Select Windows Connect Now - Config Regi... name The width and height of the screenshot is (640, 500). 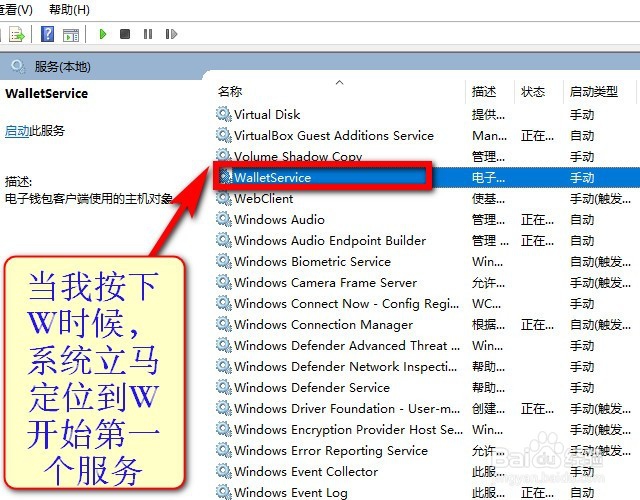click(347, 304)
